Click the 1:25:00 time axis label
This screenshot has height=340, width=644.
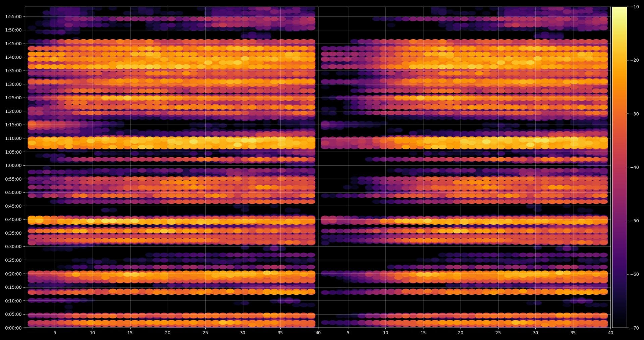point(13,98)
